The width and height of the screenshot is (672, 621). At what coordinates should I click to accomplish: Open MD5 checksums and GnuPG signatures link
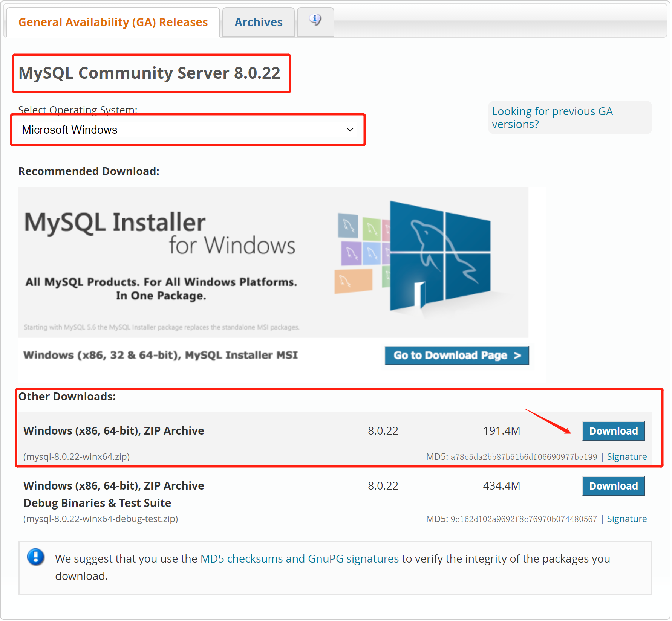point(300,559)
